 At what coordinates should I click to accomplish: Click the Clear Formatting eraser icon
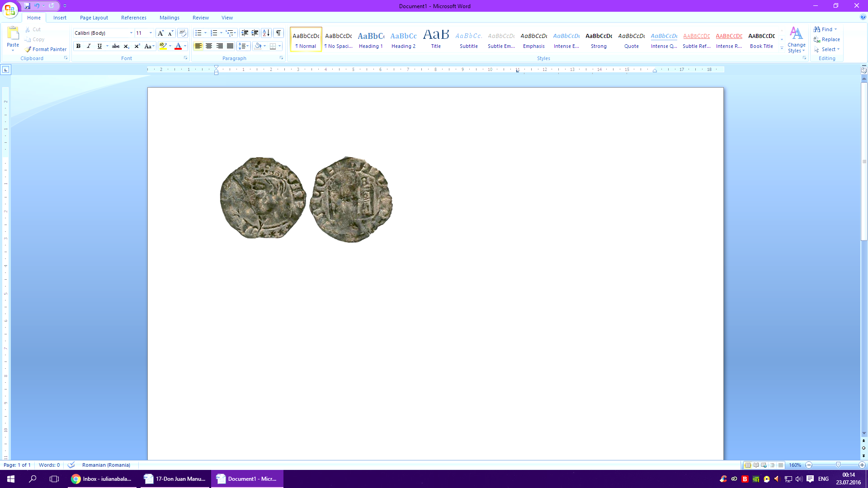pos(182,33)
